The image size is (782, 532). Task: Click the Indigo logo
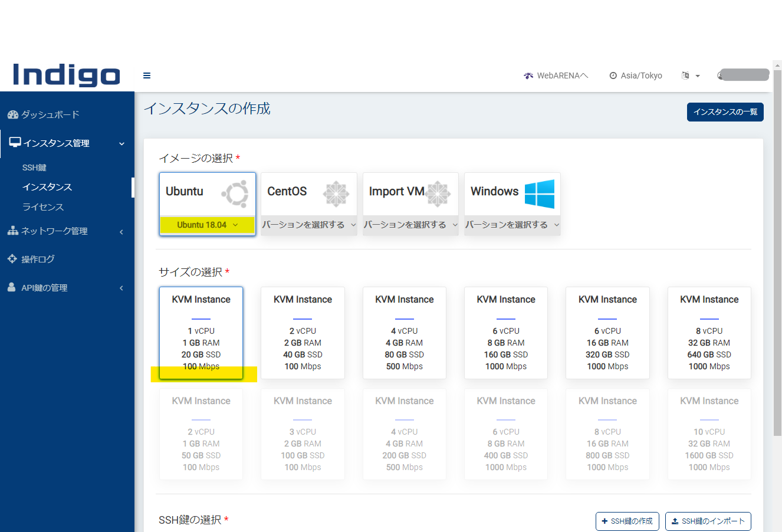coord(66,75)
